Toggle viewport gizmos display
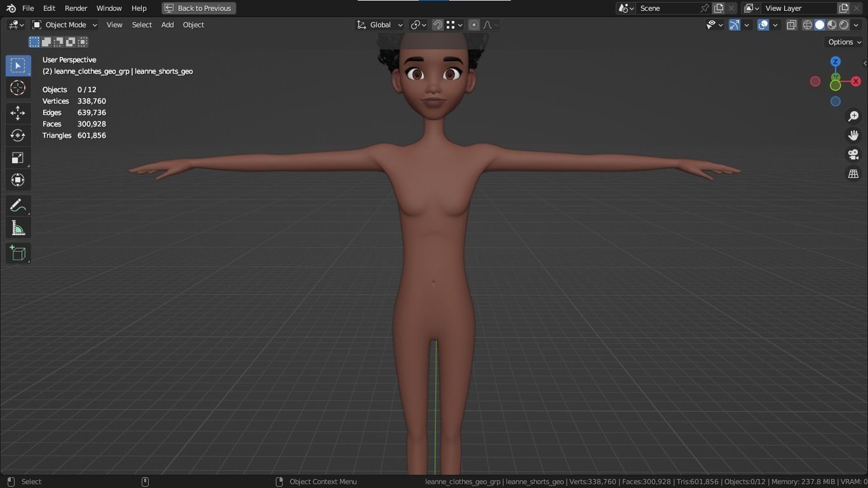The image size is (868, 488). (735, 25)
